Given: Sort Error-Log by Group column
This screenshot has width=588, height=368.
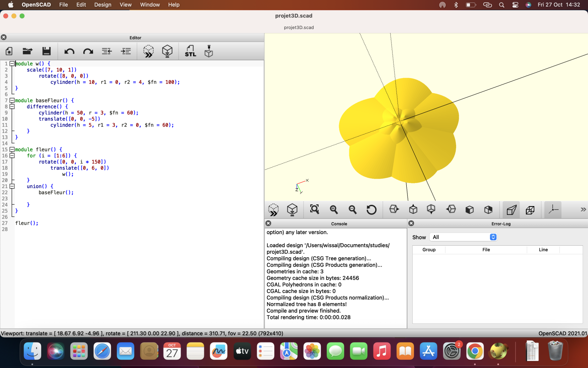Looking at the screenshot, I should pyautogui.click(x=429, y=250).
